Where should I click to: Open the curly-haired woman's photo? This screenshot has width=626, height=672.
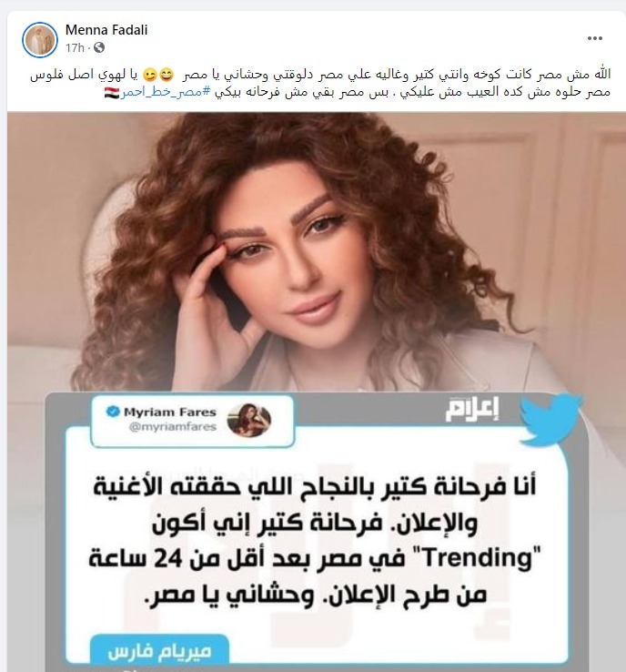click(317, 253)
